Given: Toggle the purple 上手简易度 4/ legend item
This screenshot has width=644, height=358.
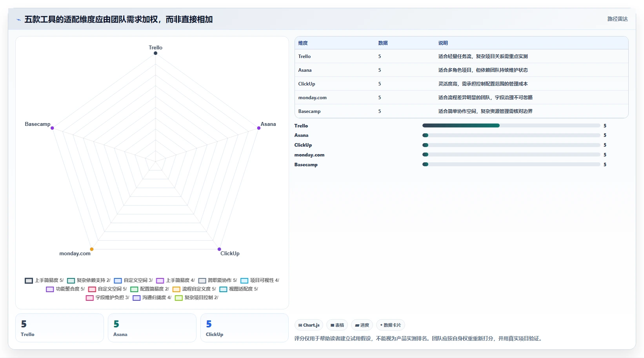Looking at the screenshot, I should tap(175, 280).
